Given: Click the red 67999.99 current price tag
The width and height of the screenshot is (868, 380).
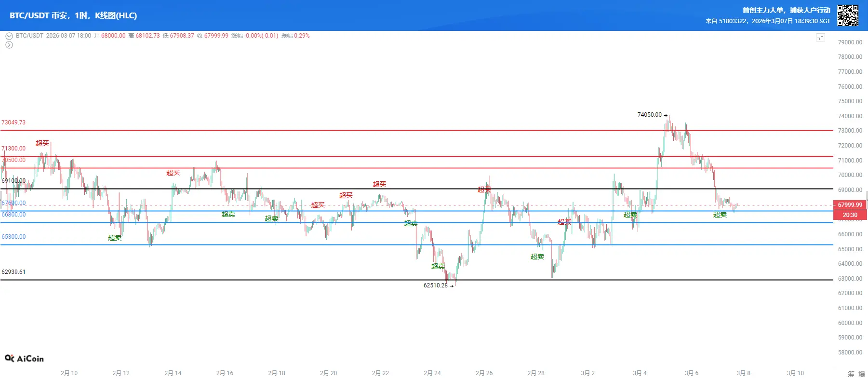Looking at the screenshot, I should click(850, 205).
